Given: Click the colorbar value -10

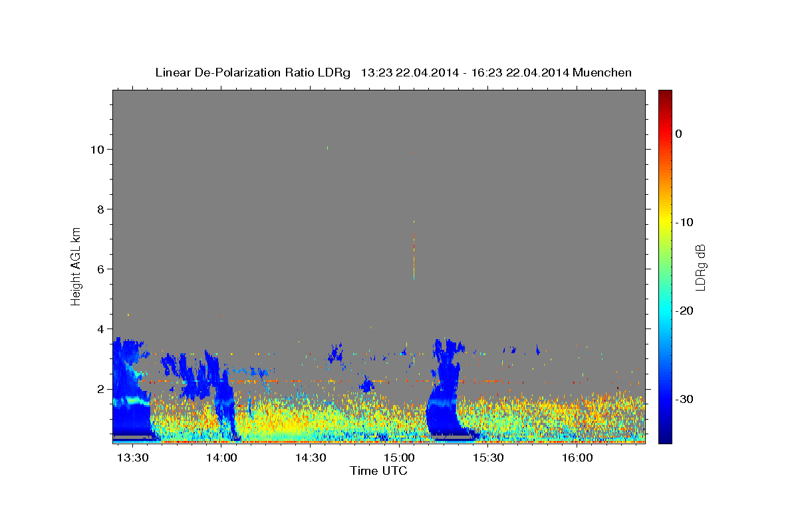Looking at the screenshot, I should point(685,222).
